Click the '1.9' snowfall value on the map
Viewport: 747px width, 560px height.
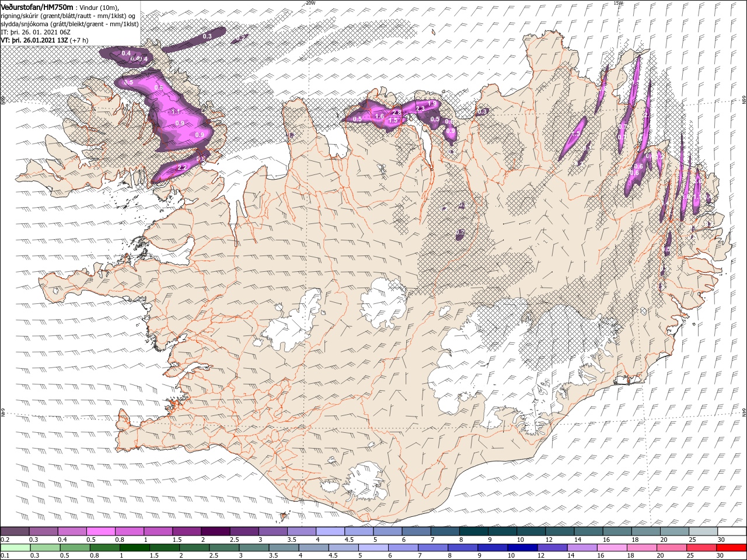[432, 104]
